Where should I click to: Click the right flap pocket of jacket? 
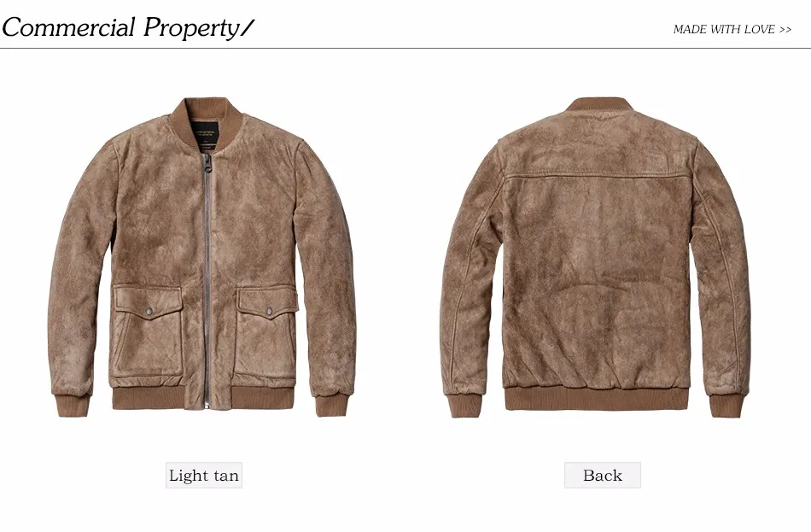267,331
